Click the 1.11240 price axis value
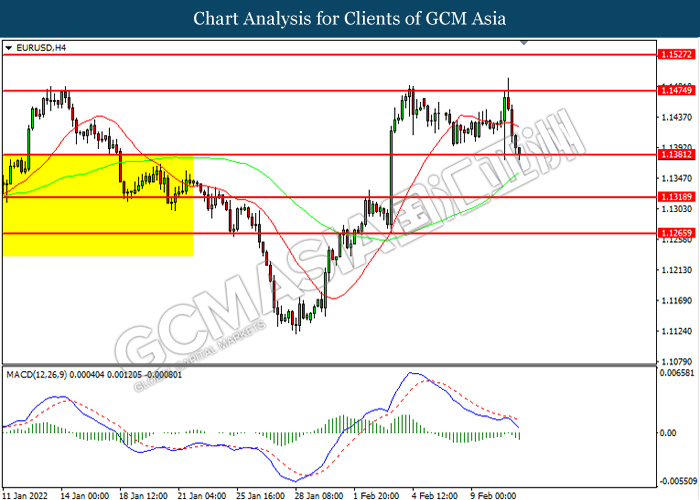This screenshot has width=700, height=500. (x=677, y=331)
